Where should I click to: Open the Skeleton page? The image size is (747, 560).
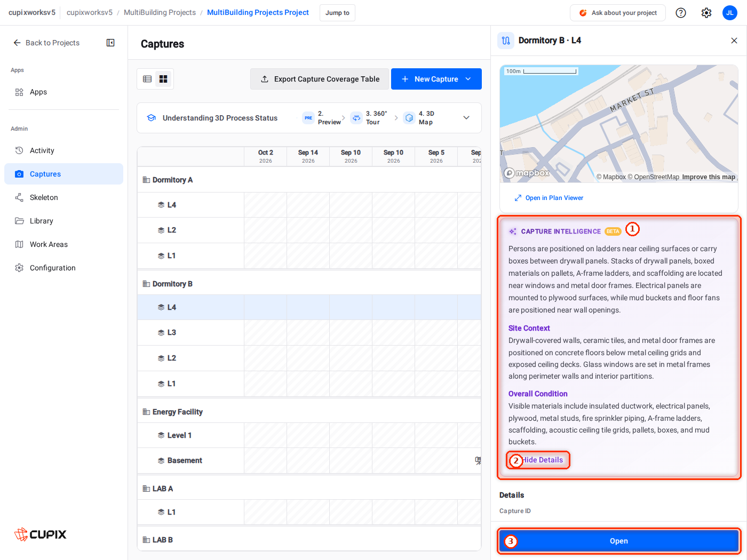[x=64, y=197]
